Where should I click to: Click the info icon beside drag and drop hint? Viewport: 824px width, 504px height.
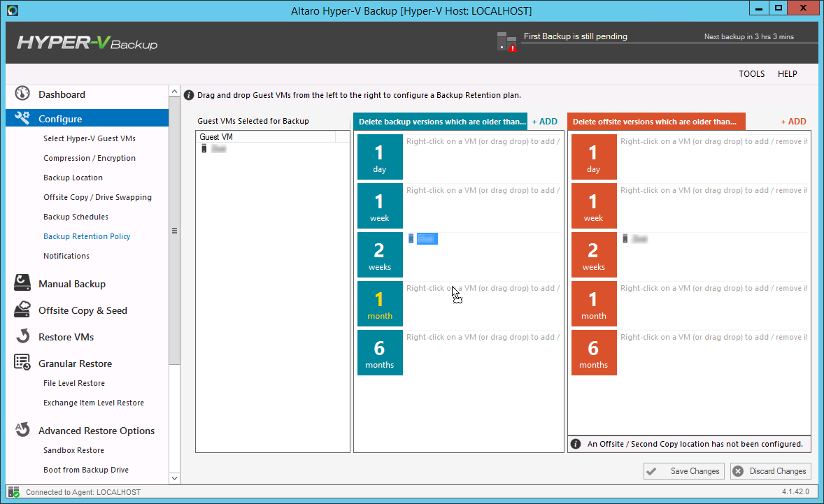point(189,95)
